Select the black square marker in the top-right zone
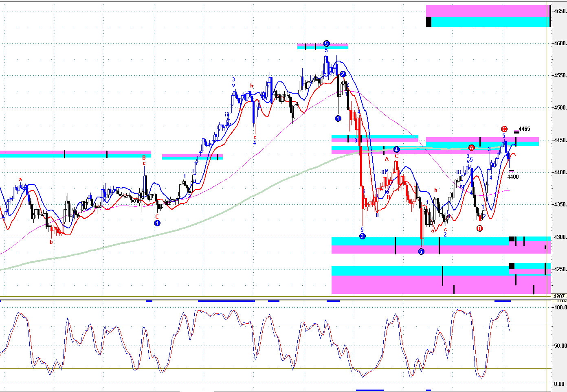Image resolution: width=567 pixels, height=392 pixels. click(x=429, y=22)
